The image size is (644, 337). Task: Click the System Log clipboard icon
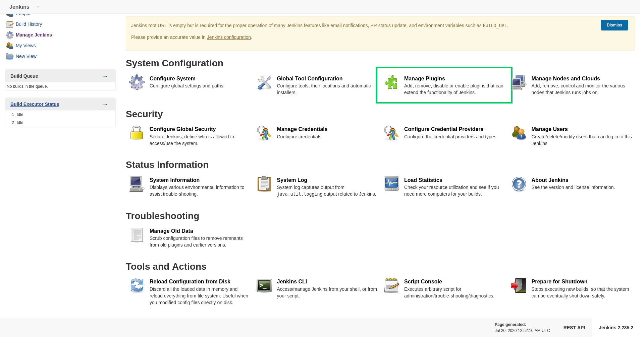point(264,184)
